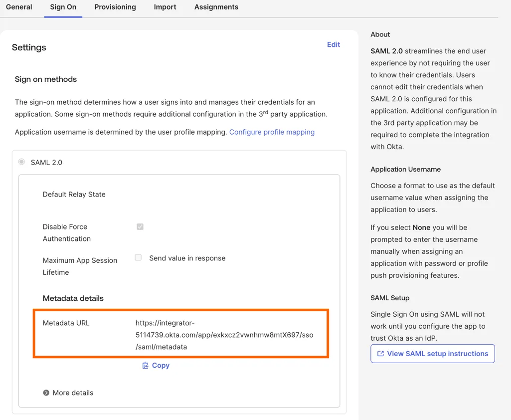The width and height of the screenshot is (511, 420).
Task: Toggle Disable Force Authentication checkbox
Action: pyautogui.click(x=140, y=226)
